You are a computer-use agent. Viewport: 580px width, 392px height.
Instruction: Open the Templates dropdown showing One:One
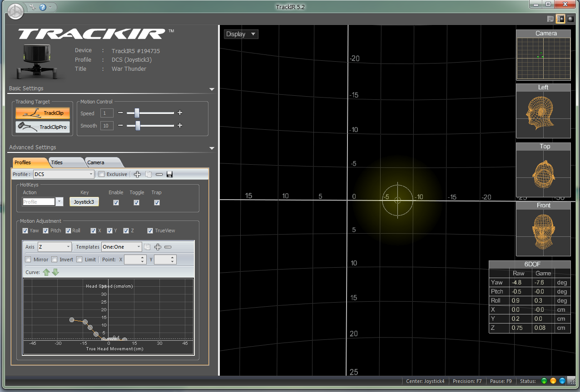click(x=121, y=247)
